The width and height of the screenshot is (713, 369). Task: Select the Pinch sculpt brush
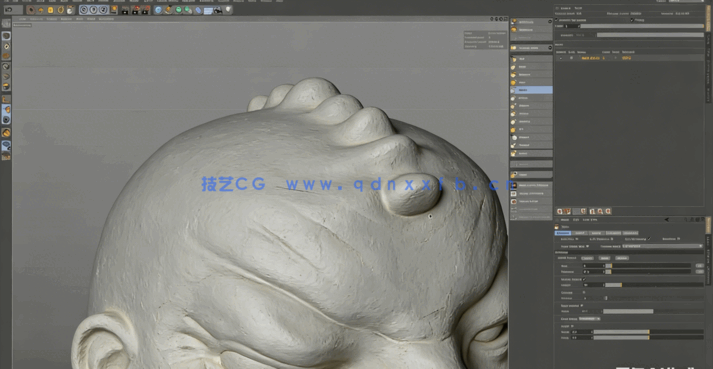coord(531,98)
